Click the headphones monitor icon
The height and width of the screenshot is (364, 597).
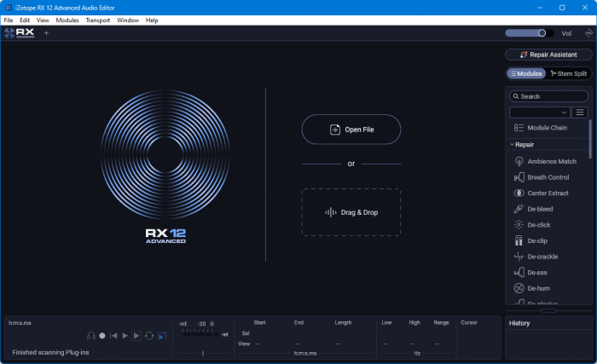[x=91, y=336]
